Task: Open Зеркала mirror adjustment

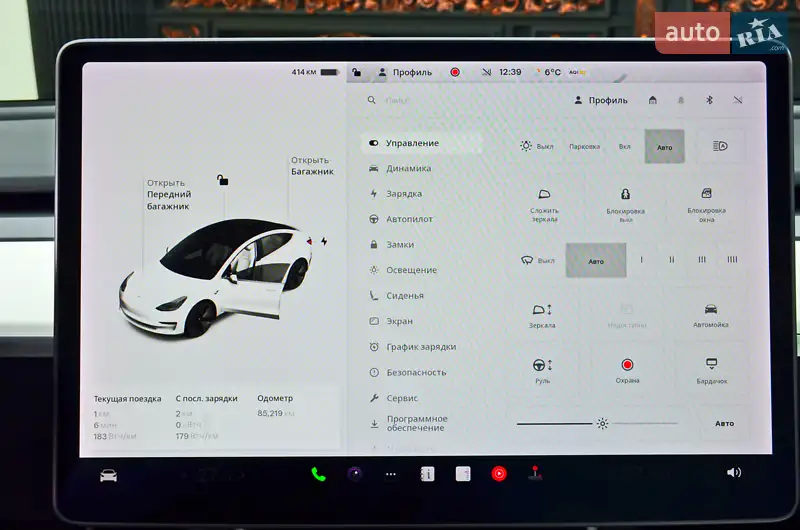Action: pyautogui.click(x=542, y=315)
